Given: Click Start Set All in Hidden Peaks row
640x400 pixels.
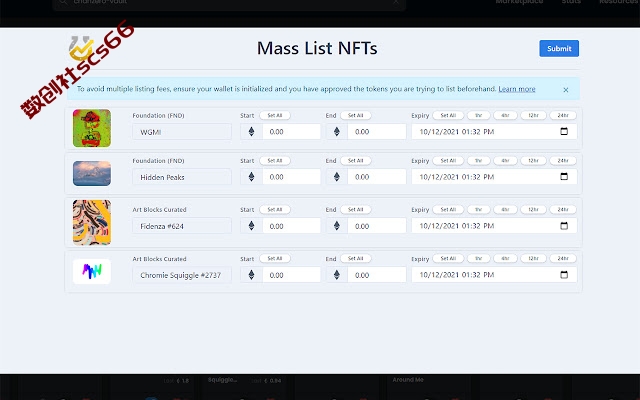Looking at the screenshot, I should [x=275, y=161].
